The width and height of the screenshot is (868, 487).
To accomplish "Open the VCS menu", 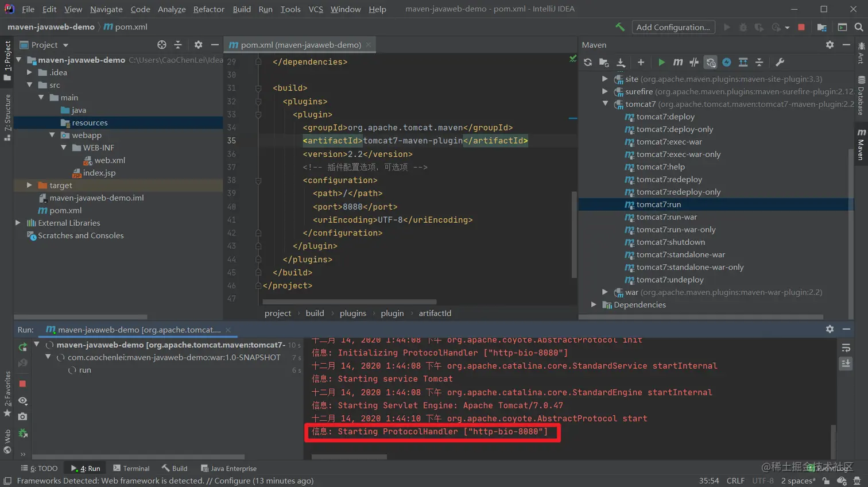I will pos(316,9).
